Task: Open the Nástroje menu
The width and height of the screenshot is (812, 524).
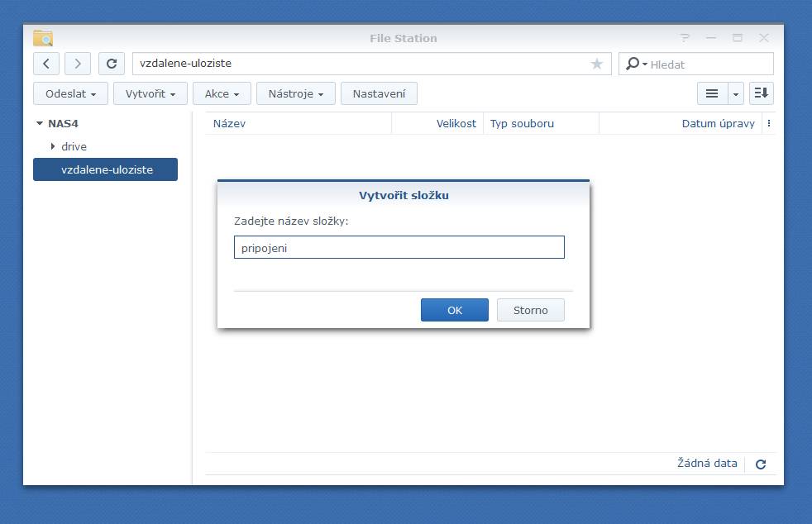Action: coord(295,93)
